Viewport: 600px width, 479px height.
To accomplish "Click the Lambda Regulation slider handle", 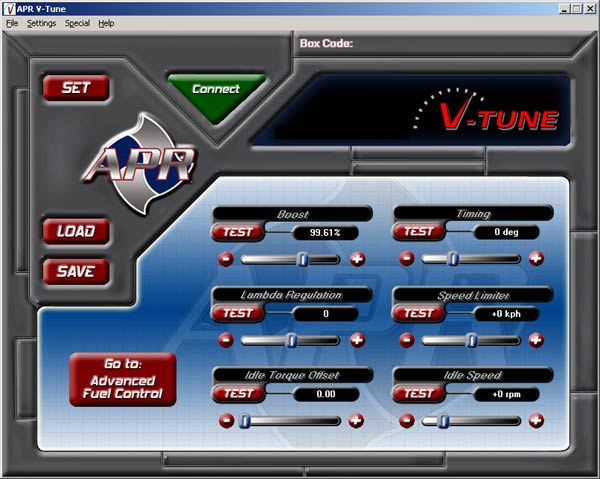I will (292, 341).
